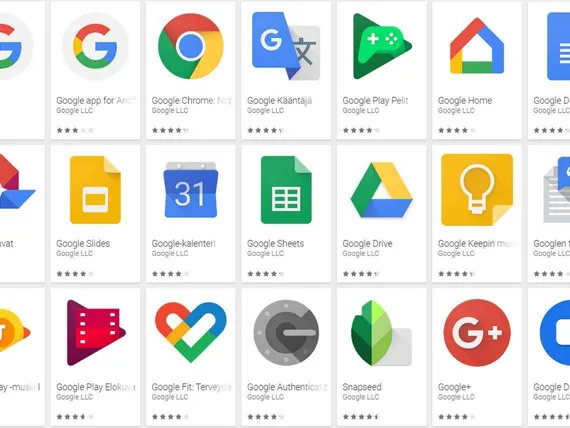
Task: Open the Google Slides yellow icon
Action: [x=95, y=190]
